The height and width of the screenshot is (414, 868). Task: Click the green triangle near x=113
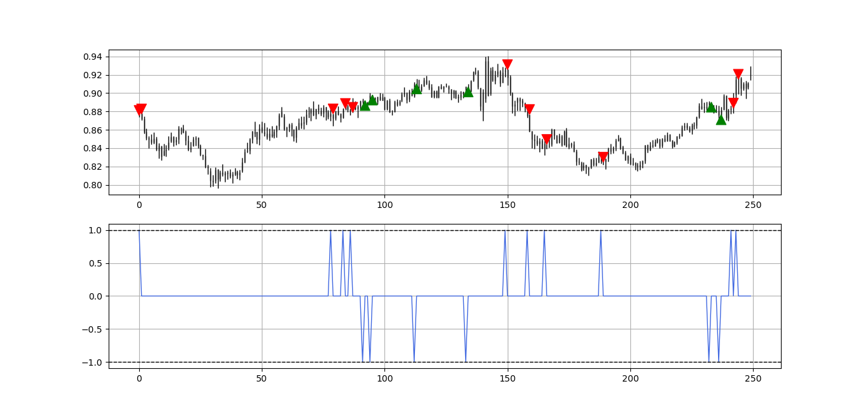[416, 89]
